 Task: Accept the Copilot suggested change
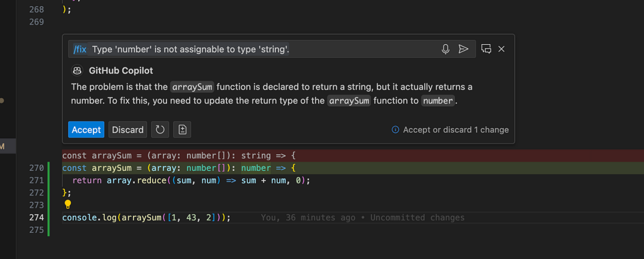(86, 129)
